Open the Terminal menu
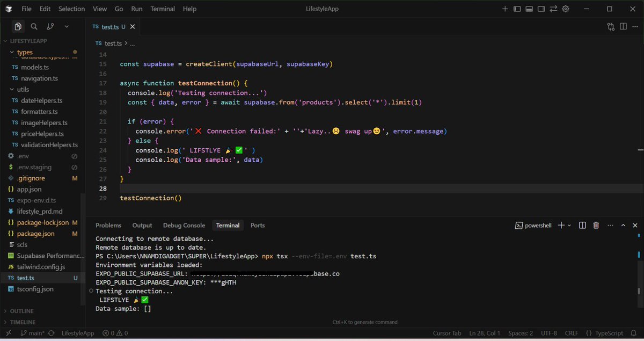Viewport: 644px width, 341px height. (x=163, y=9)
